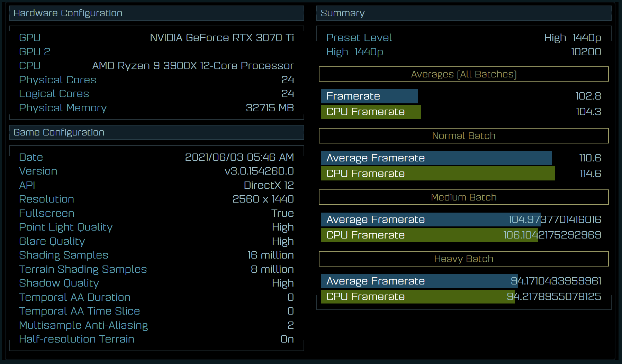This screenshot has height=364, width=622.
Task: Select the 114.6 CPU framerate value
Action: coord(591,174)
